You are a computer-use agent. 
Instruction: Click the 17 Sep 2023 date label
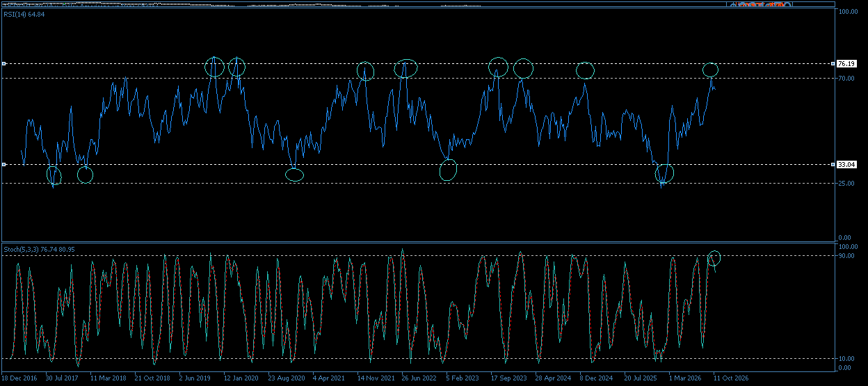pos(509,378)
